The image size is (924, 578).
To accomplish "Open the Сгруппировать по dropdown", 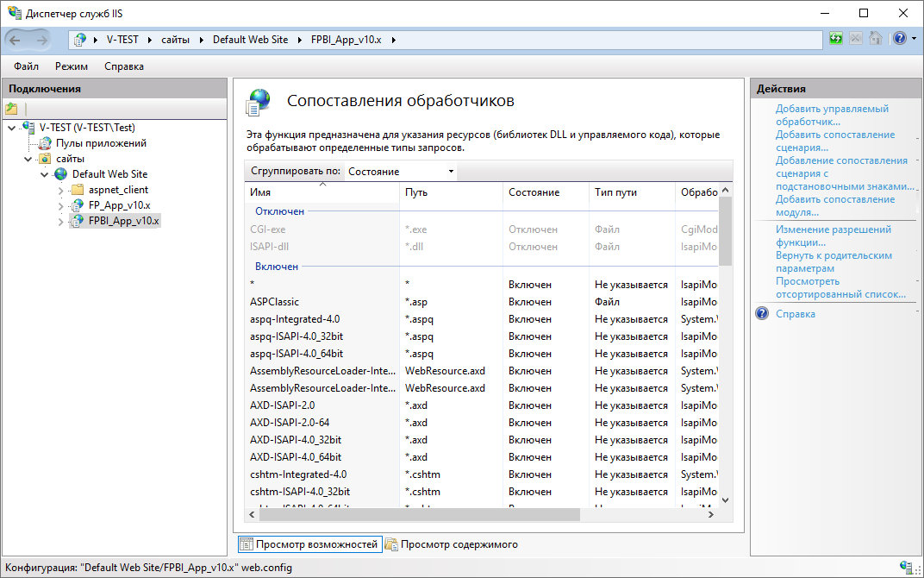I will pos(401,172).
